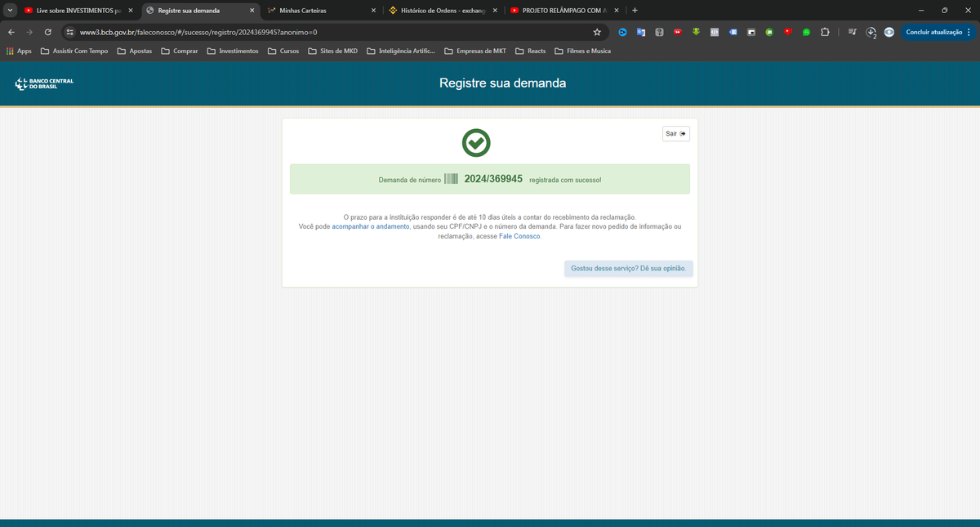The height and width of the screenshot is (527, 980).
Task: Open the WhatsApp green extension icon
Action: pos(806,32)
